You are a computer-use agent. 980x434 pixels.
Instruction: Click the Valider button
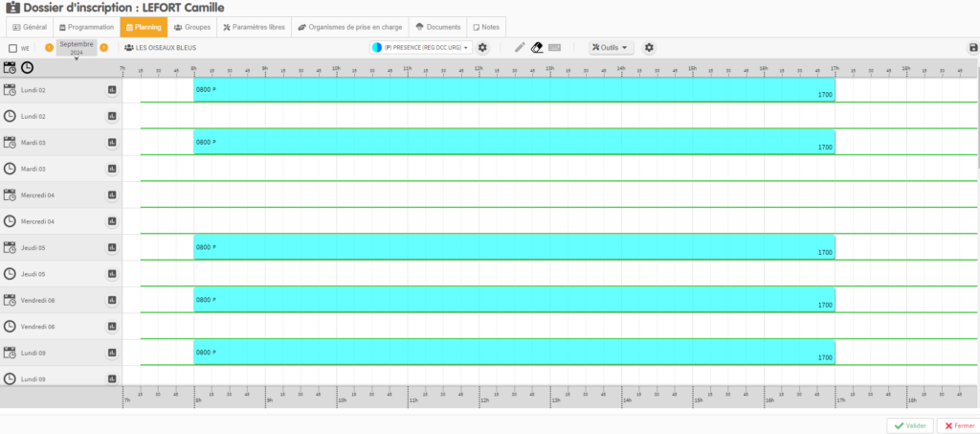click(909, 425)
